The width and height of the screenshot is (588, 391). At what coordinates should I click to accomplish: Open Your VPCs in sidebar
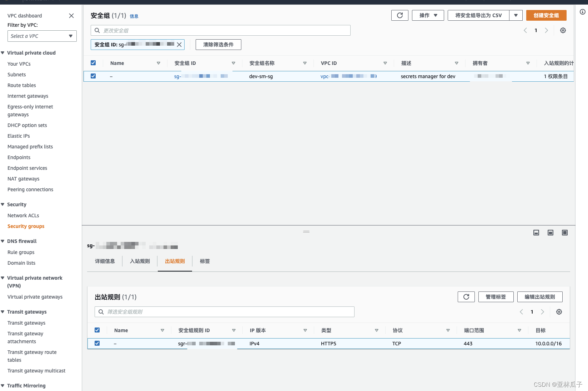click(x=19, y=64)
